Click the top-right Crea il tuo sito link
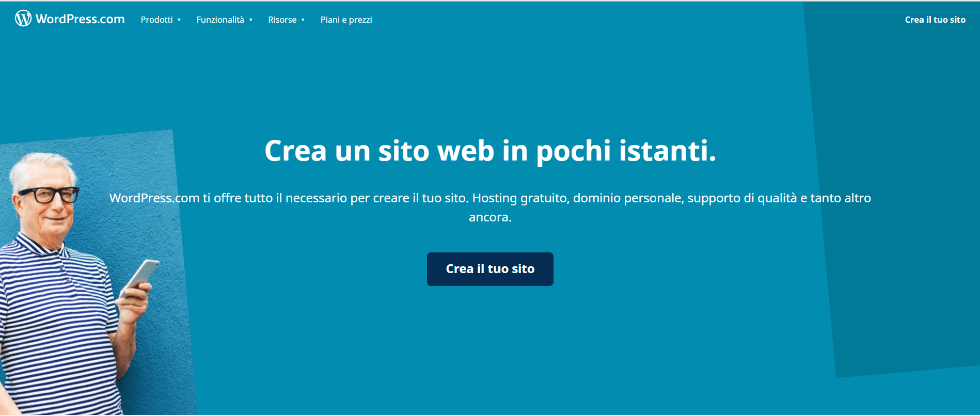The height and width of the screenshot is (416, 980). [x=935, y=20]
